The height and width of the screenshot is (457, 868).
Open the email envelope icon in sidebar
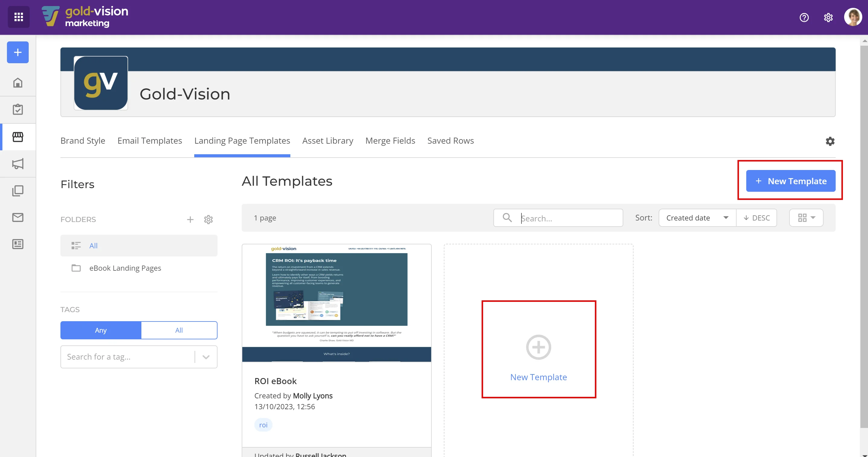[18, 217]
